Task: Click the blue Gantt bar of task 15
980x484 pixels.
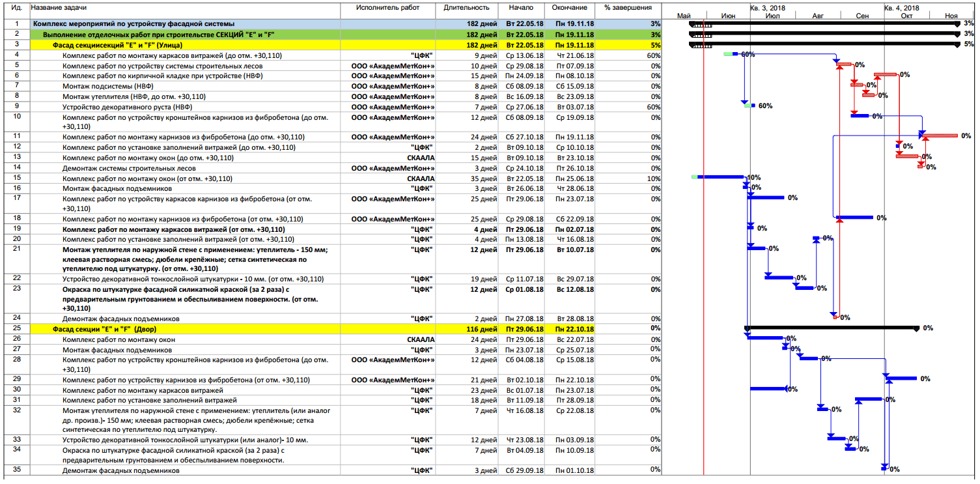Action: tap(720, 177)
